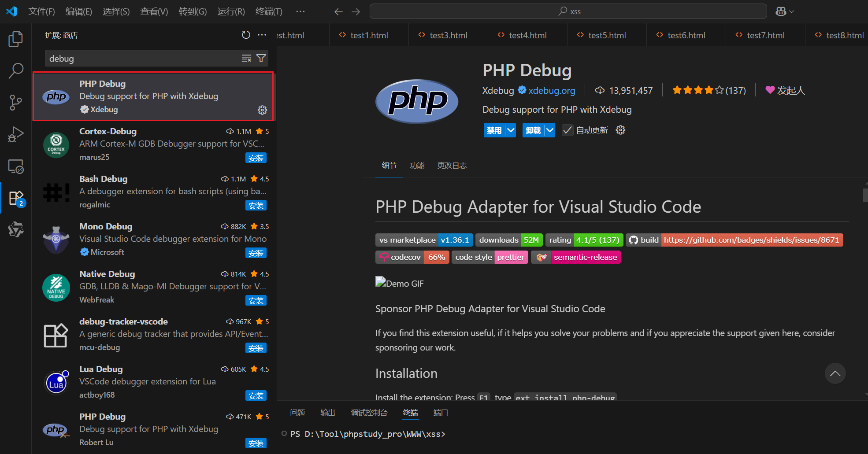Open the Remote Explorer panel

[16, 166]
